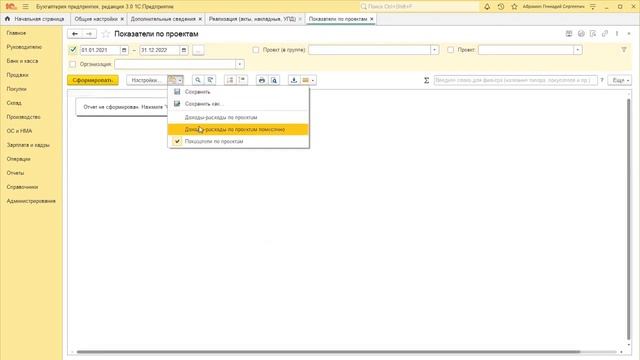The width and height of the screenshot is (640, 360).
Task: Click the global search field
Action: tap(419, 7)
